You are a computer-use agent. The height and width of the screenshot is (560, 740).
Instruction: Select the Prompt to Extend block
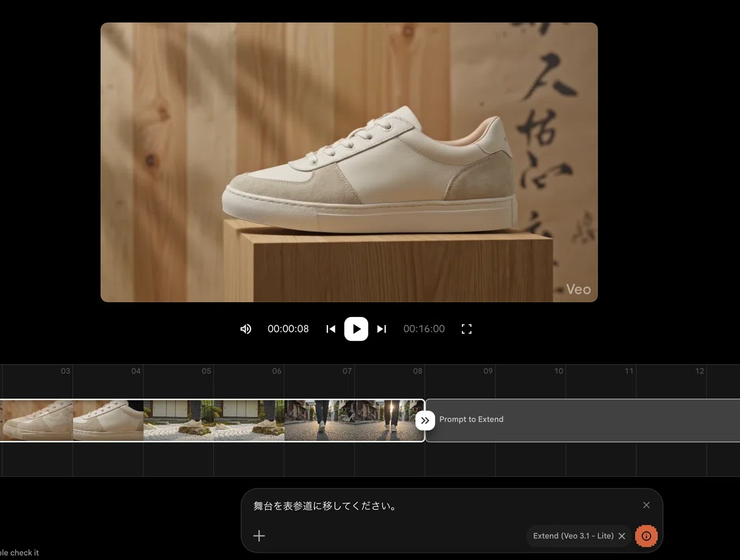tap(583, 420)
